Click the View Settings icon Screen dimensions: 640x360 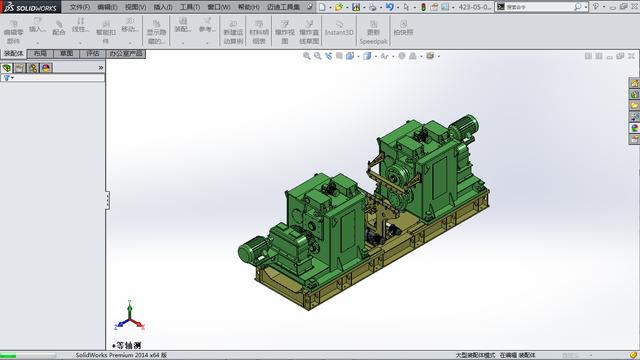pyautogui.click(x=430, y=56)
